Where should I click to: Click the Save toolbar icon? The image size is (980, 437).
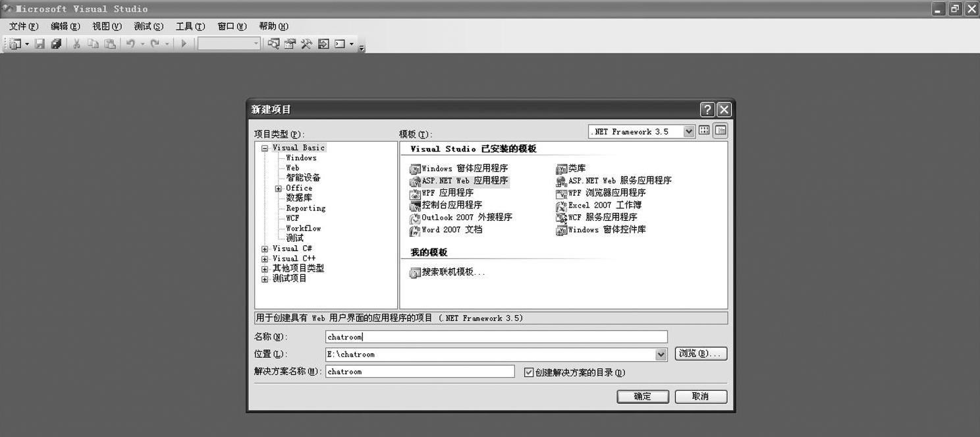pyautogui.click(x=40, y=44)
